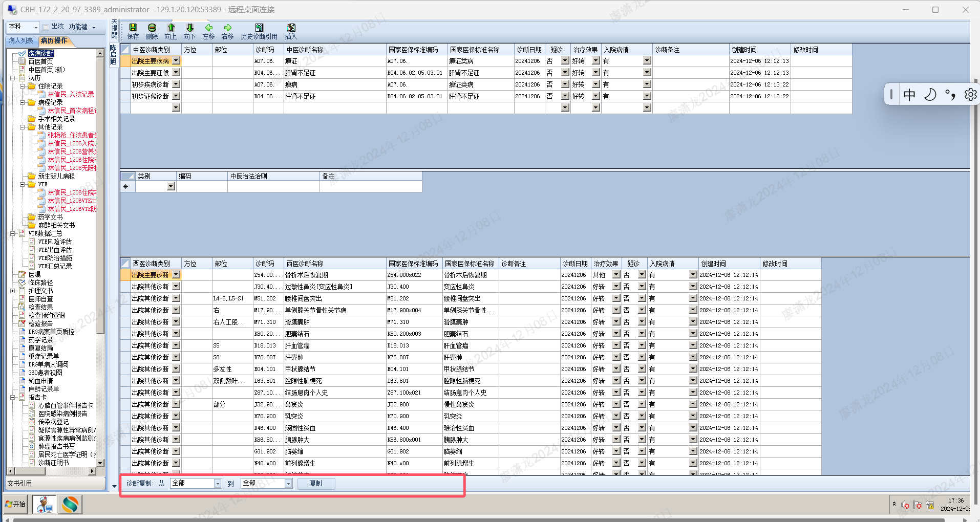The height and width of the screenshot is (522, 980).
Task: Click the 保存 (save) toolbar icon
Action: click(133, 28)
